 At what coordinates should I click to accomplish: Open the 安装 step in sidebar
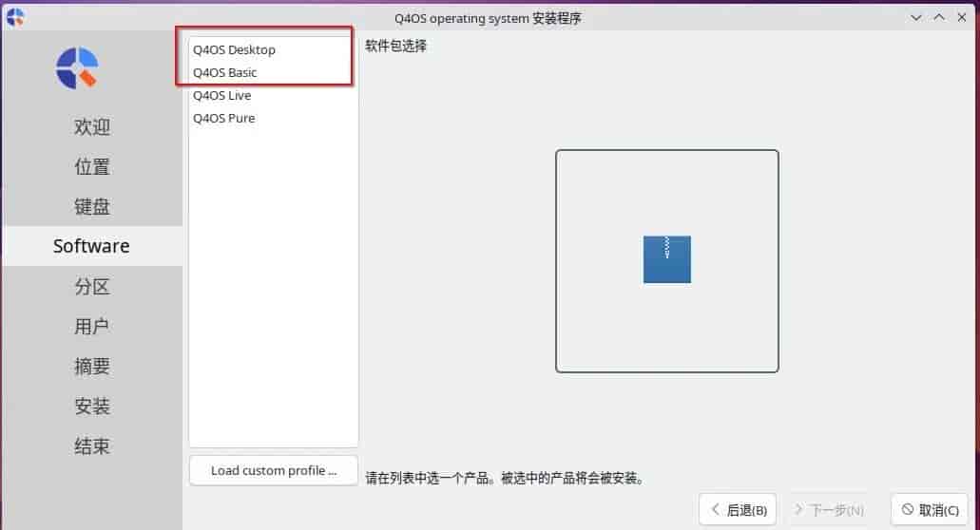coord(92,406)
